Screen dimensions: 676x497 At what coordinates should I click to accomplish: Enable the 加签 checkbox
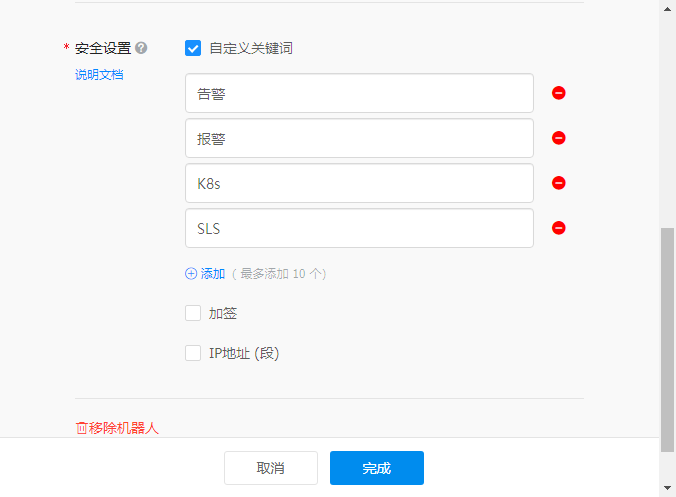[193, 313]
